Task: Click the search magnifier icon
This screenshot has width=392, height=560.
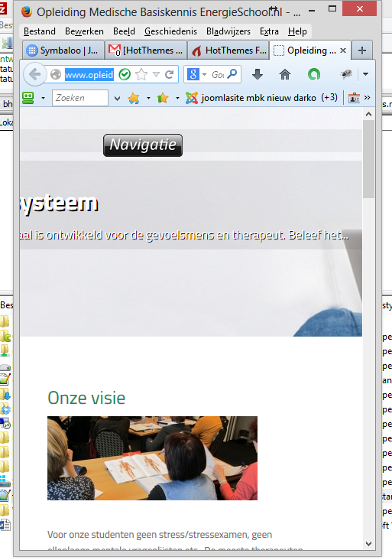Action: pyautogui.click(x=232, y=74)
